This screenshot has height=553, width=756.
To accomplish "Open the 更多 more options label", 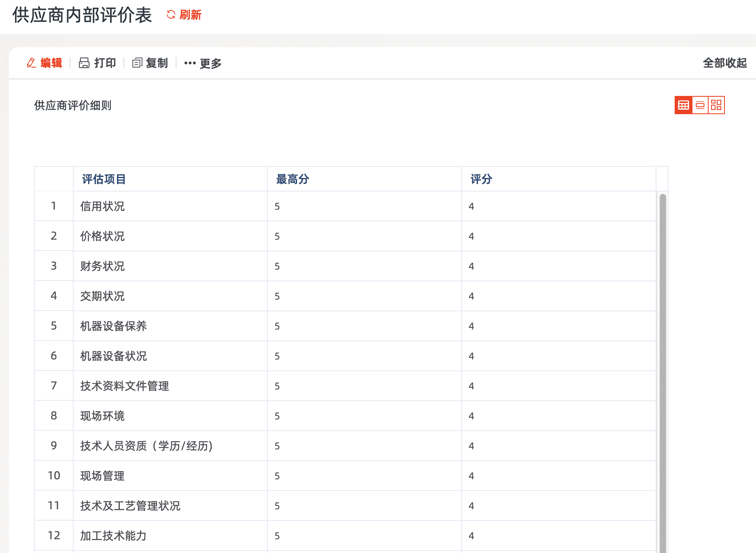I will pos(210,63).
